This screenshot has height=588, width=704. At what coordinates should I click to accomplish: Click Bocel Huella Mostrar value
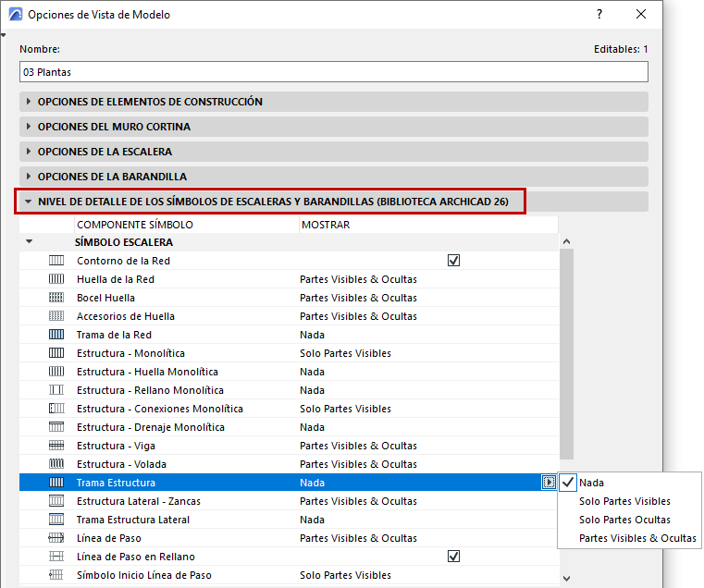(x=358, y=298)
